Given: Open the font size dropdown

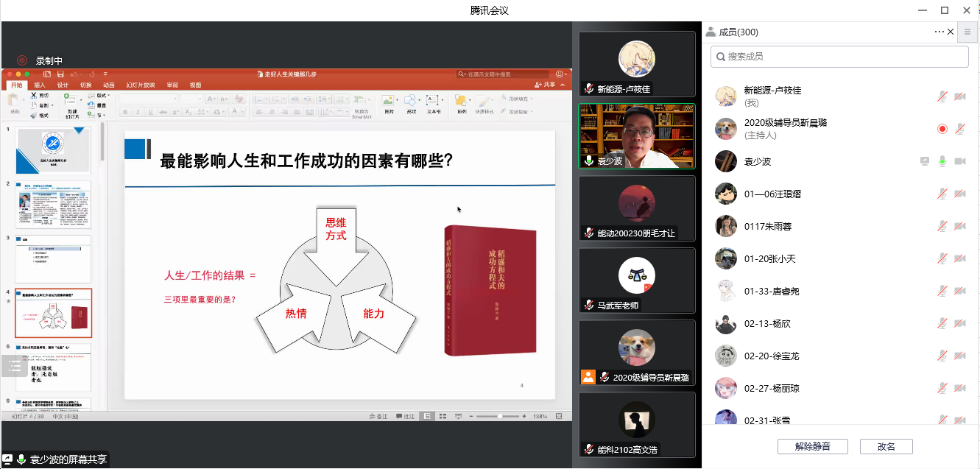Looking at the screenshot, I should [x=200, y=98].
